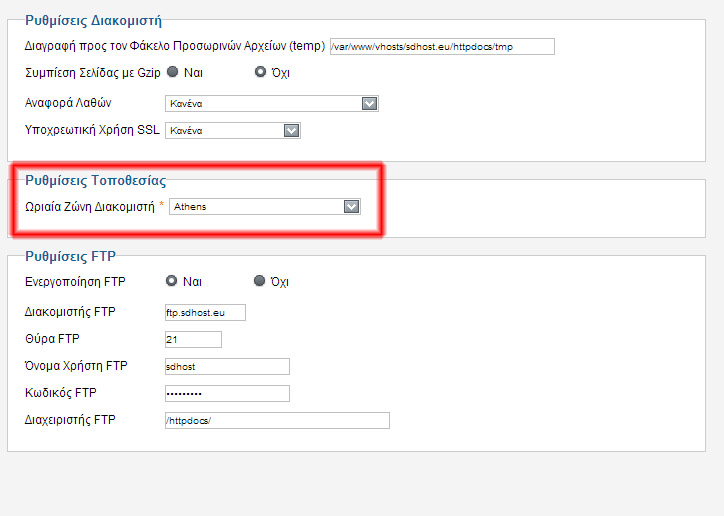Image resolution: width=724 pixels, height=516 pixels.
Task: Click the Αναφορά Λαθών label text
Action: point(67,102)
